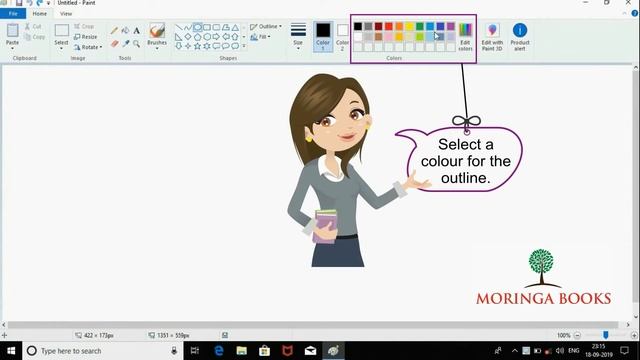Screen dimensions: 640x360
Task: Open Edit with Paint 3D
Action: 492,37
